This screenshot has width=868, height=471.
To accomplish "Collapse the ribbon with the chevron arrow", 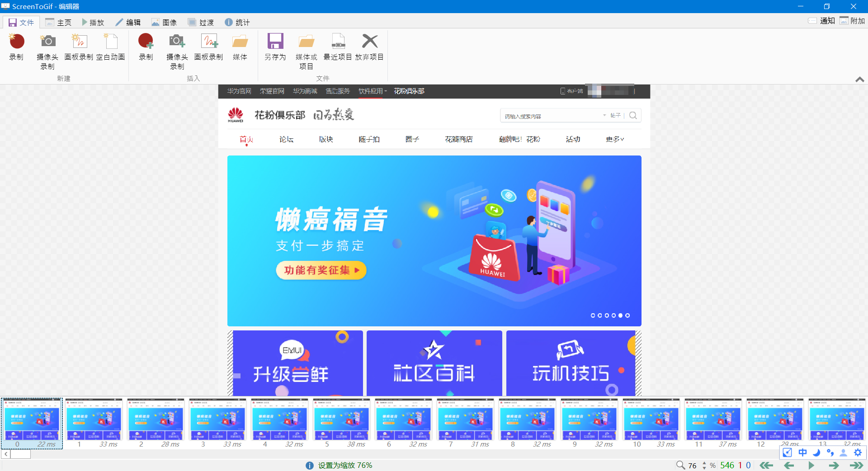I will pyautogui.click(x=860, y=79).
